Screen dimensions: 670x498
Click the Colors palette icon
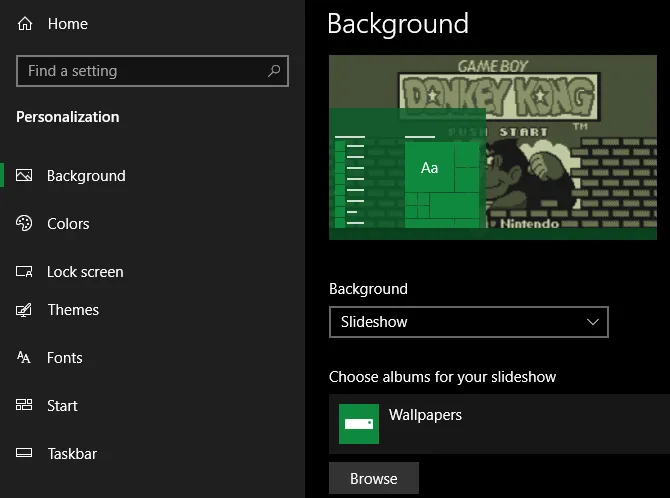(x=25, y=224)
